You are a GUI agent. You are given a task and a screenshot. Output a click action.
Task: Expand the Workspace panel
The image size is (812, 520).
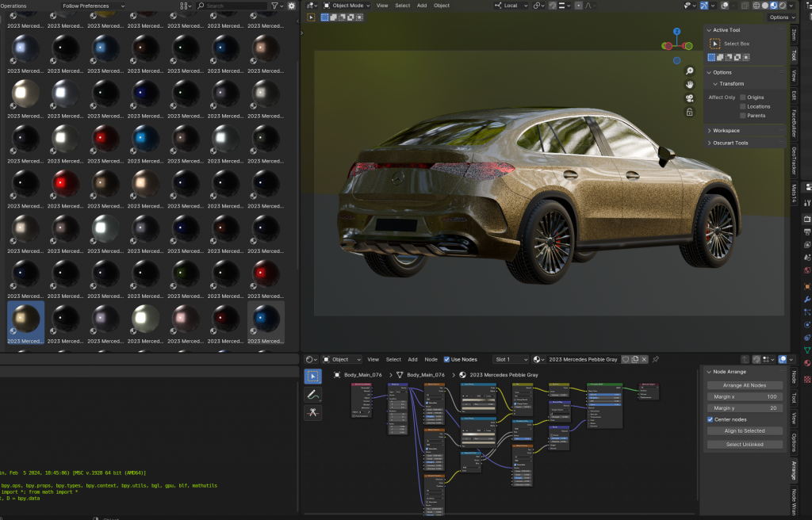pyautogui.click(x=726, y=130)
